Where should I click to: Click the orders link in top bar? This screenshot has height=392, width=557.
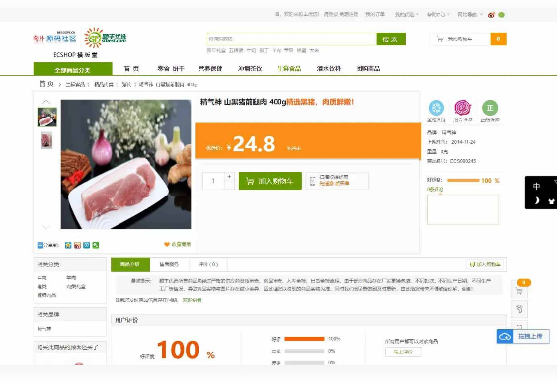375,14
